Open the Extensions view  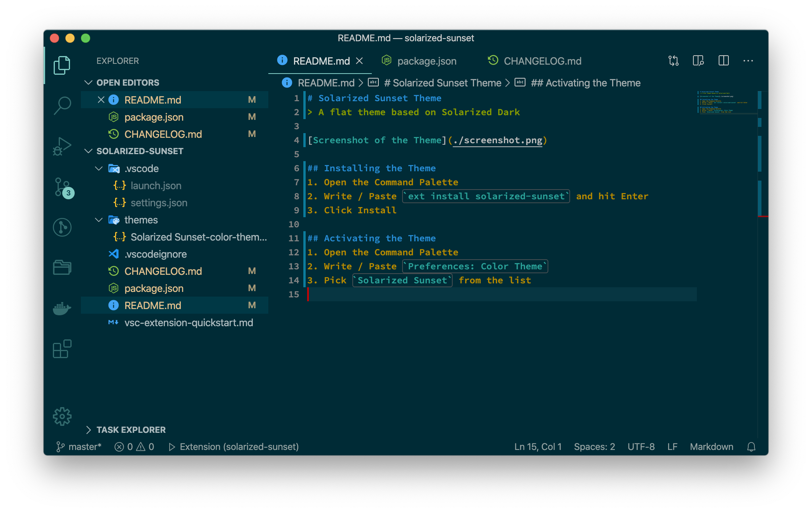tap(62, 349)
